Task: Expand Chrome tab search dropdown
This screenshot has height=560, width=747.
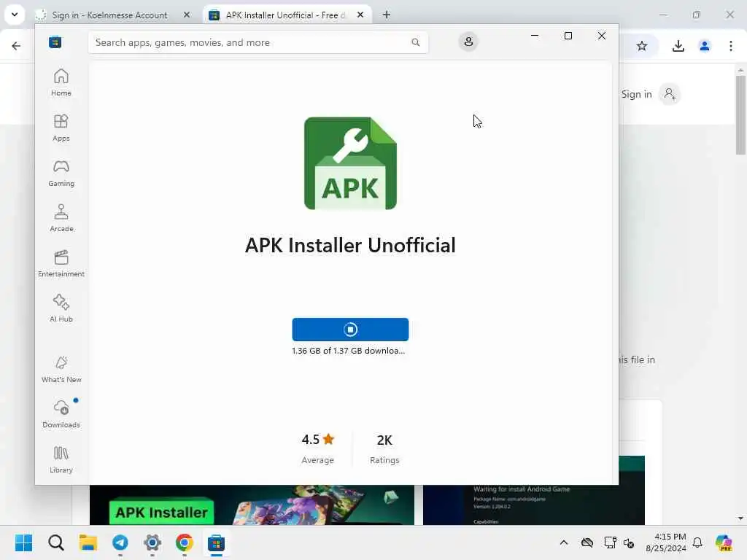Action: (x=15, y=15)
